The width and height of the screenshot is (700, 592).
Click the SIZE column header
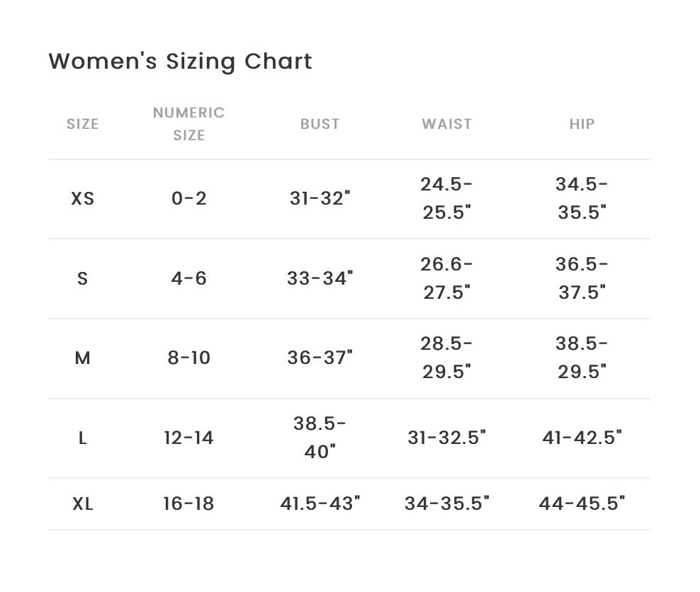point(82,124)
